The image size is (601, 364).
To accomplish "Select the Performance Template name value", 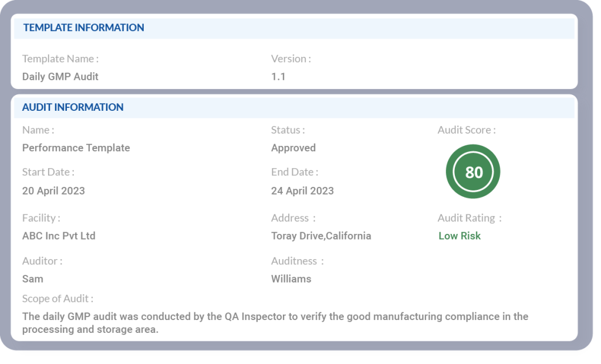I will 76,148.
